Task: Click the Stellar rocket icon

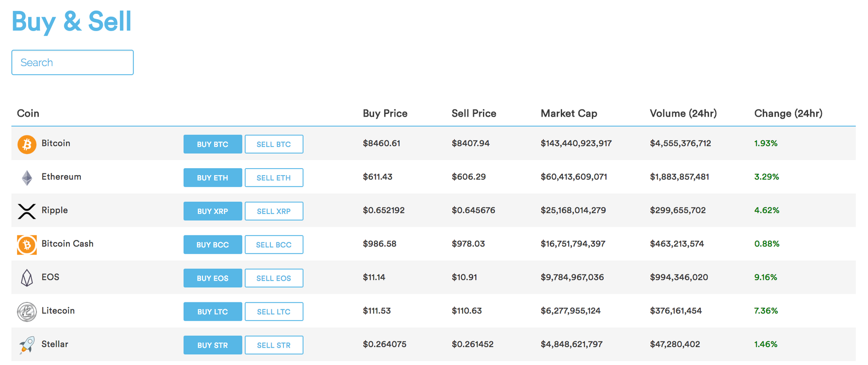Action: point(27,345)
